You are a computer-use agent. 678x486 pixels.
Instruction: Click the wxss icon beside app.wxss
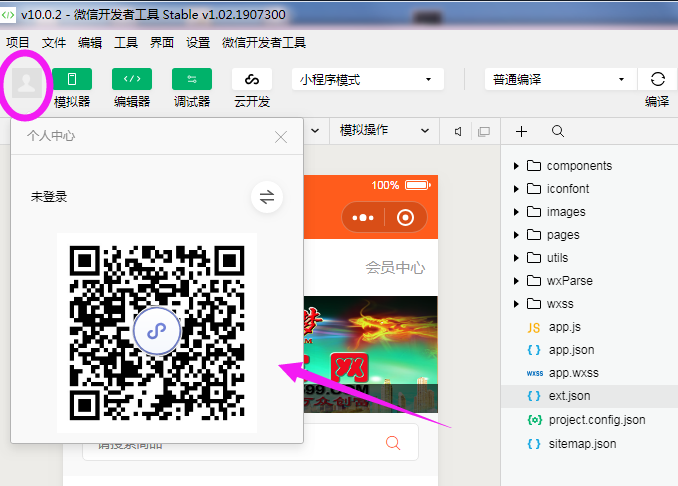click(x=535, y=373)
